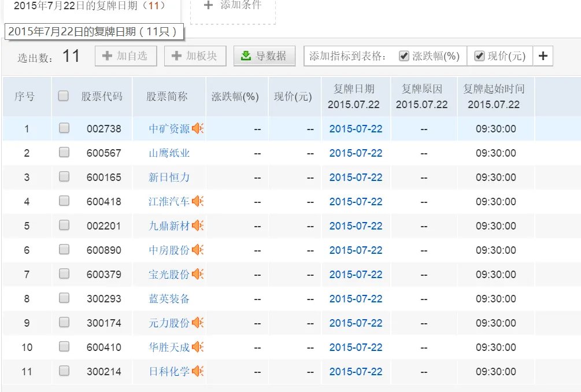Toggle the select-all checkbox in header
The height and width of the screenshot is (392, 581).
click(x=64, y=96)
